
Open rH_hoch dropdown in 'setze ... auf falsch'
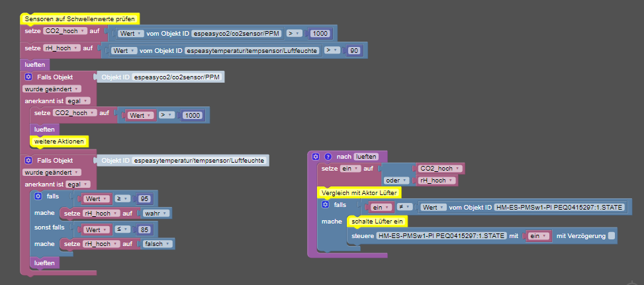tap(101, 243)
